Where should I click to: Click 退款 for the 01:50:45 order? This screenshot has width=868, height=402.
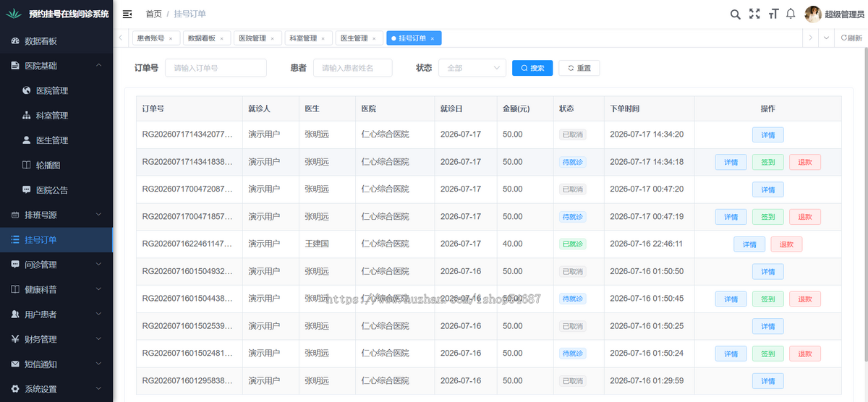point(805,299)
